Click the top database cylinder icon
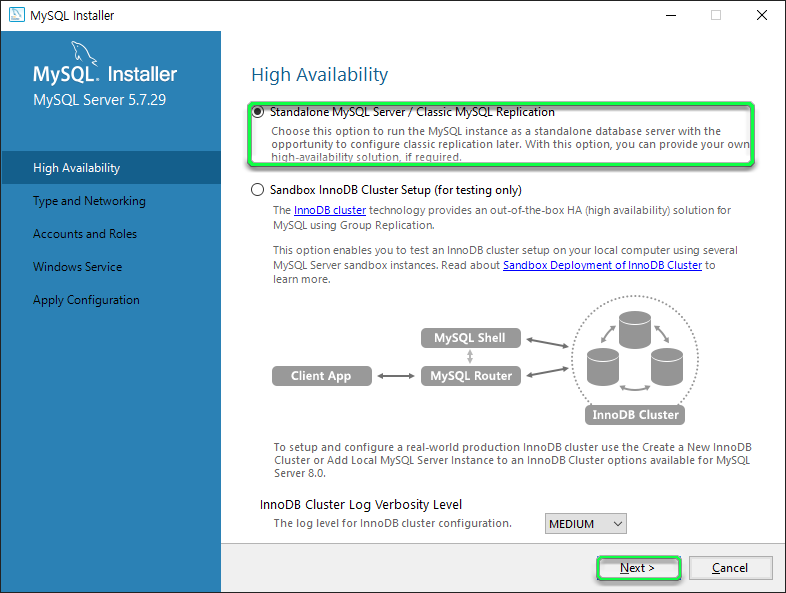This screenshot has width=786, height=593. pos(635,330)
